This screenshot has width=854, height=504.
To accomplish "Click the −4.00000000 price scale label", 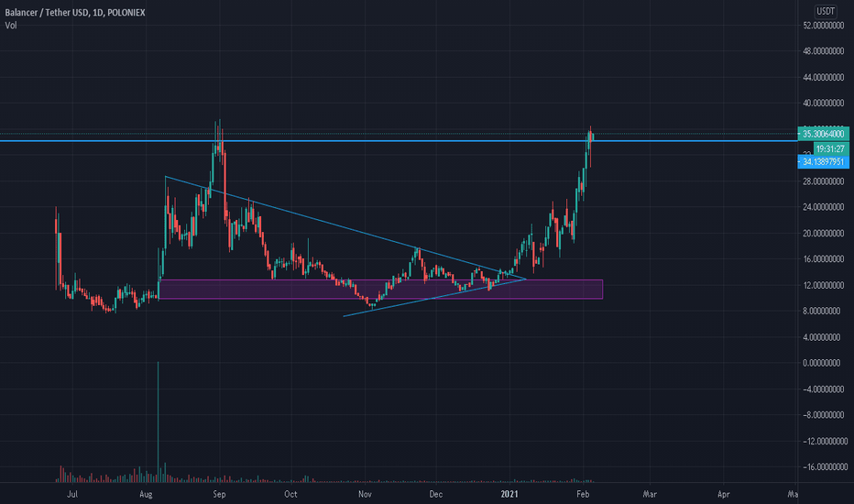I will tap(823, 389).
